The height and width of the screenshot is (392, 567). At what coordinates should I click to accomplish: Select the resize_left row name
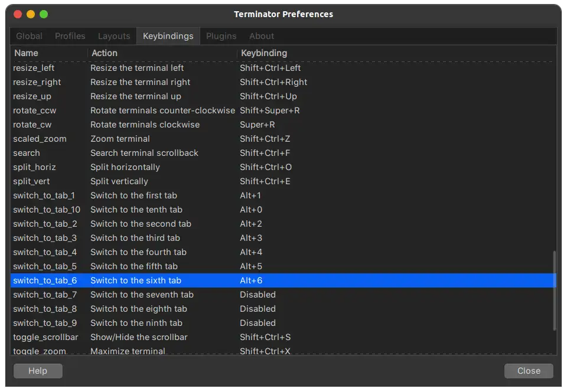[34, 68]
